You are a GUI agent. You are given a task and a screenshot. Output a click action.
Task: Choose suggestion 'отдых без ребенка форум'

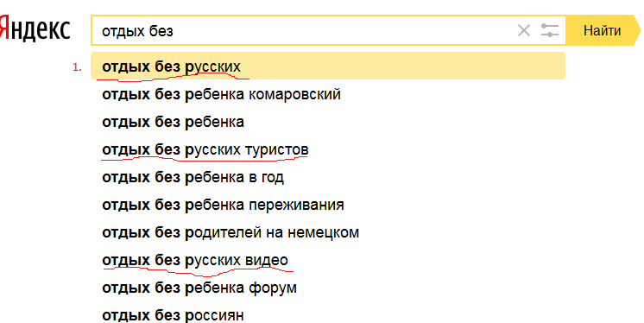(328, 288)
